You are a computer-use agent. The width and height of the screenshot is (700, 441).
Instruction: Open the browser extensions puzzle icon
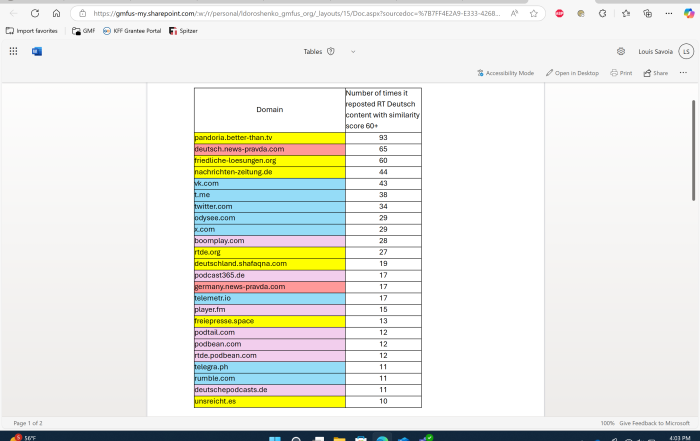pos(603,13)
